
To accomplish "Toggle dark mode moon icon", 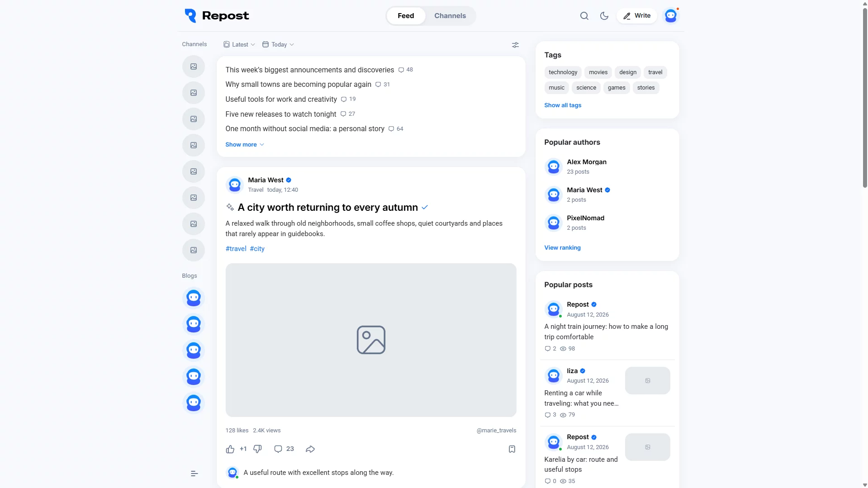I will [604, 16].
